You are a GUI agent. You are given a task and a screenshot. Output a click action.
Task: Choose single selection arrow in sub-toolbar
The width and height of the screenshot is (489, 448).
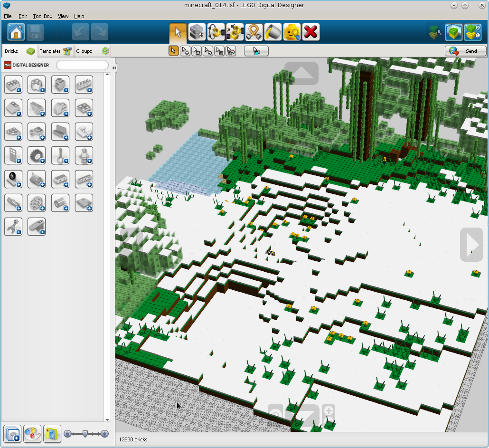(173, 51)
